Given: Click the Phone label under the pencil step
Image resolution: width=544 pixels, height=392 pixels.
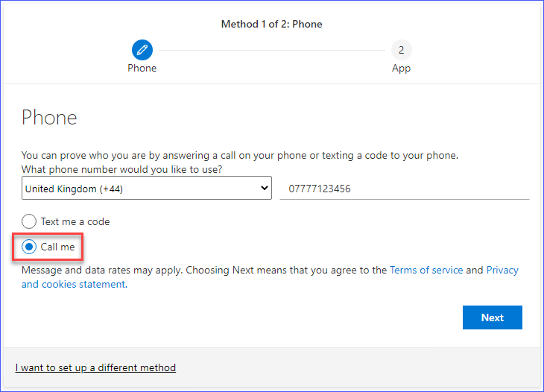Looking at the screenshot, I should click(142, 68).
